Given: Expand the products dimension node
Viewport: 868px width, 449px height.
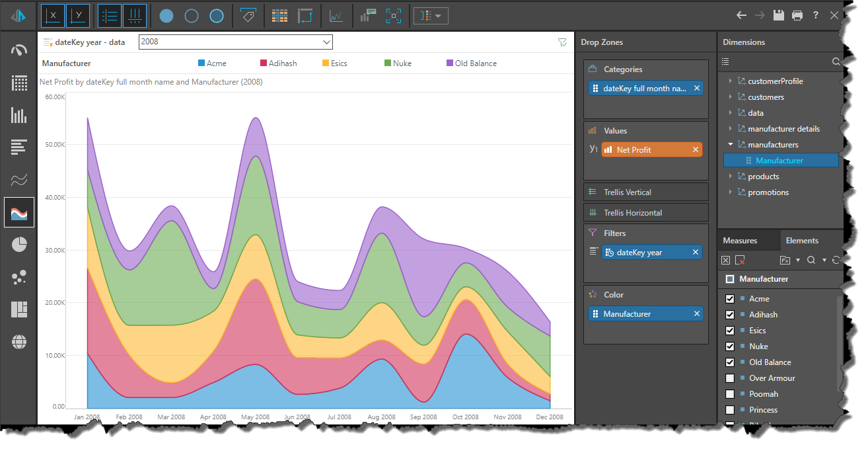Looking at the screenshot, I should (731, 177).
